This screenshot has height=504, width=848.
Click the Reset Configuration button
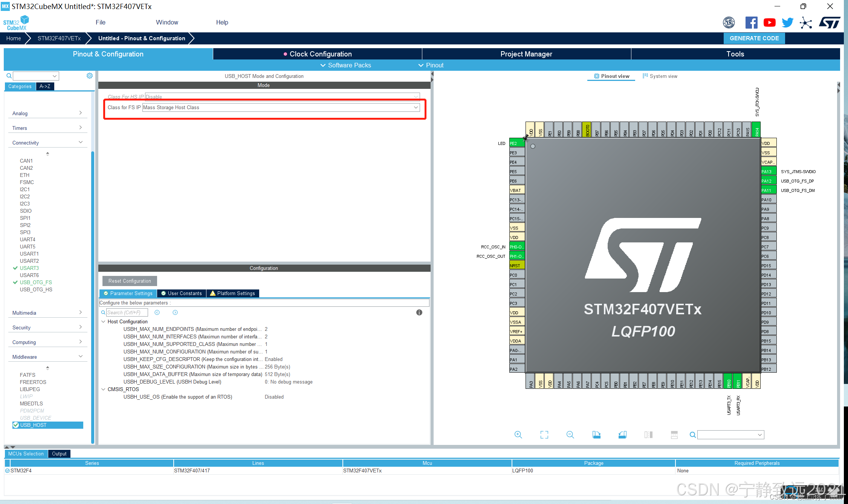[x=130, y=281]
